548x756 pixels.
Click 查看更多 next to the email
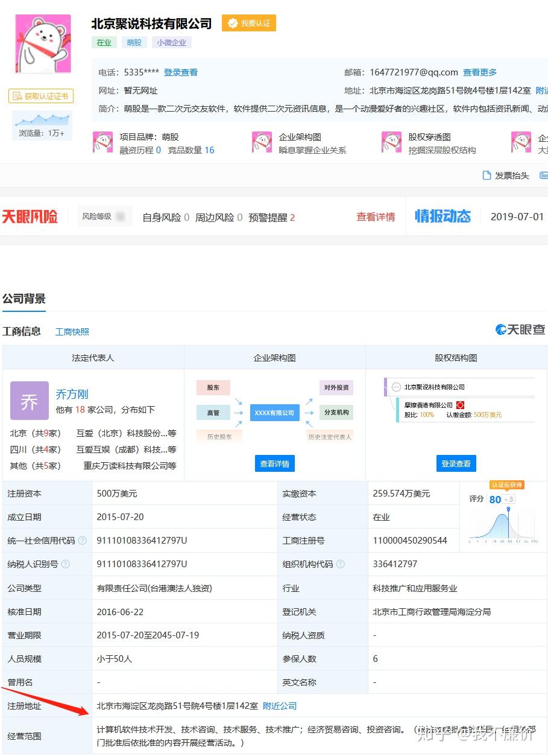click(480, 72)
